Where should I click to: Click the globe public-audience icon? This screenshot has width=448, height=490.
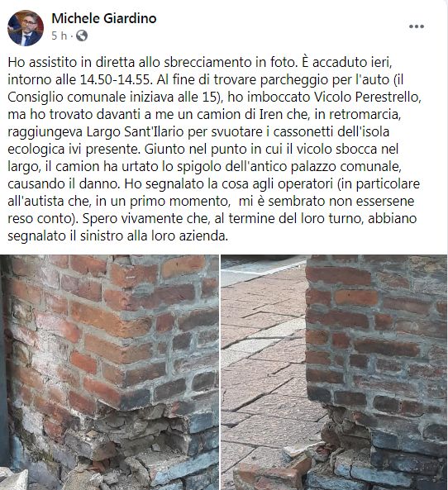[x=82, y=36]
